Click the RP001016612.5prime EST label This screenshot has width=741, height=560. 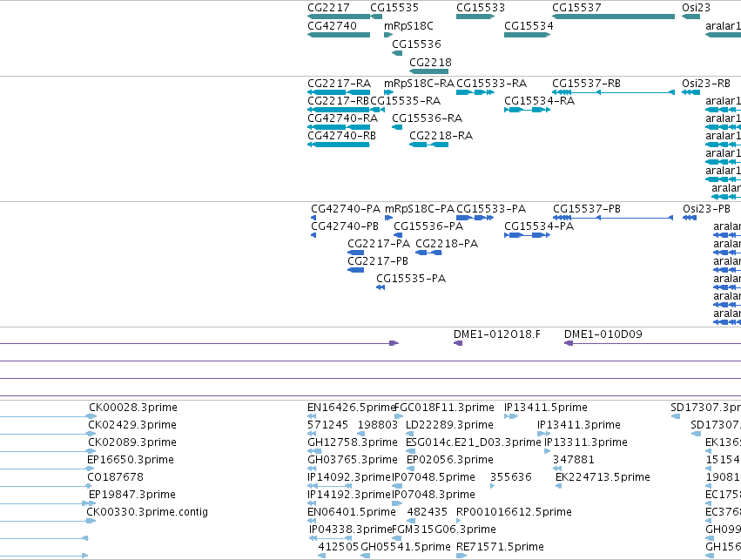514,513
